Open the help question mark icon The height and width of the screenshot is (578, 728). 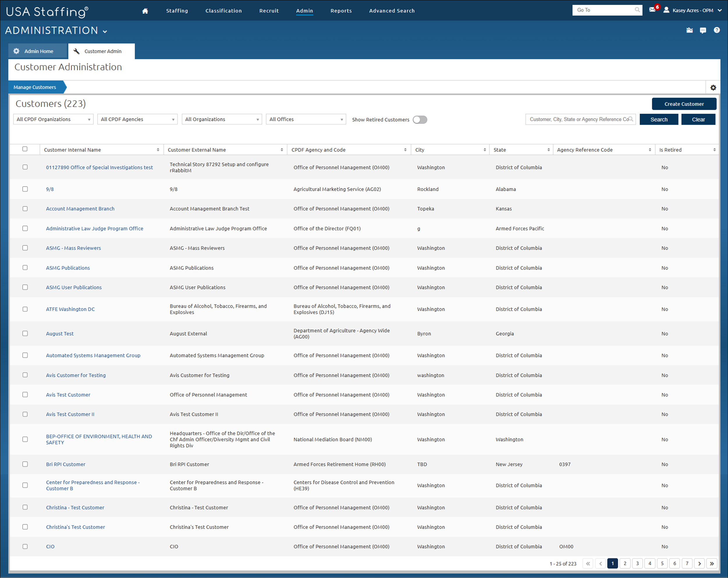click(717, 30)
